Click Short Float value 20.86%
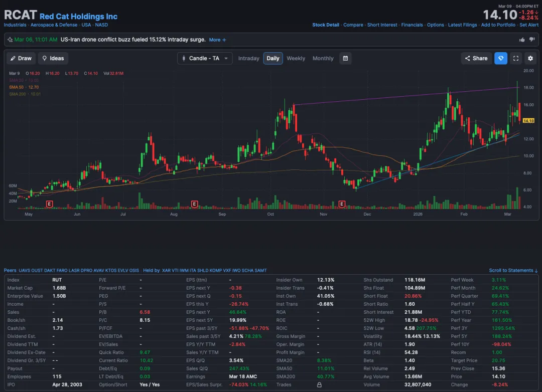This screenshot has width=542, height=392. tap(413, 296)
